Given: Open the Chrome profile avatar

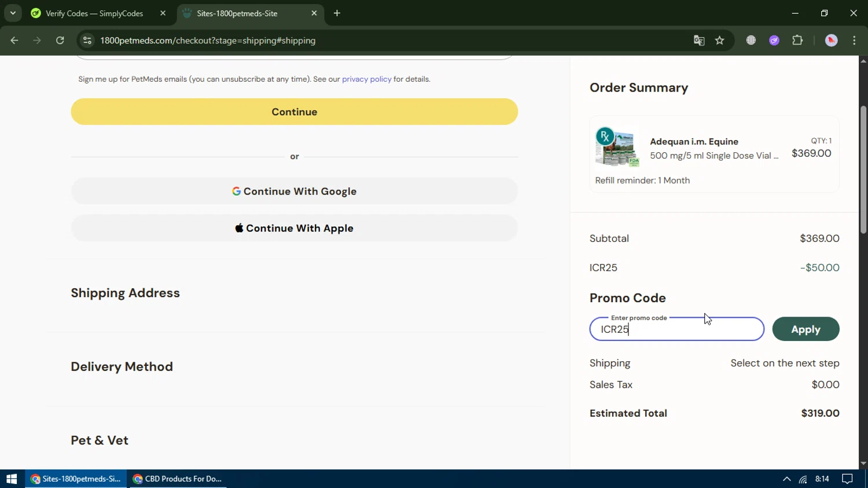Looking at the screenshot, I should (x=832, y=41).
